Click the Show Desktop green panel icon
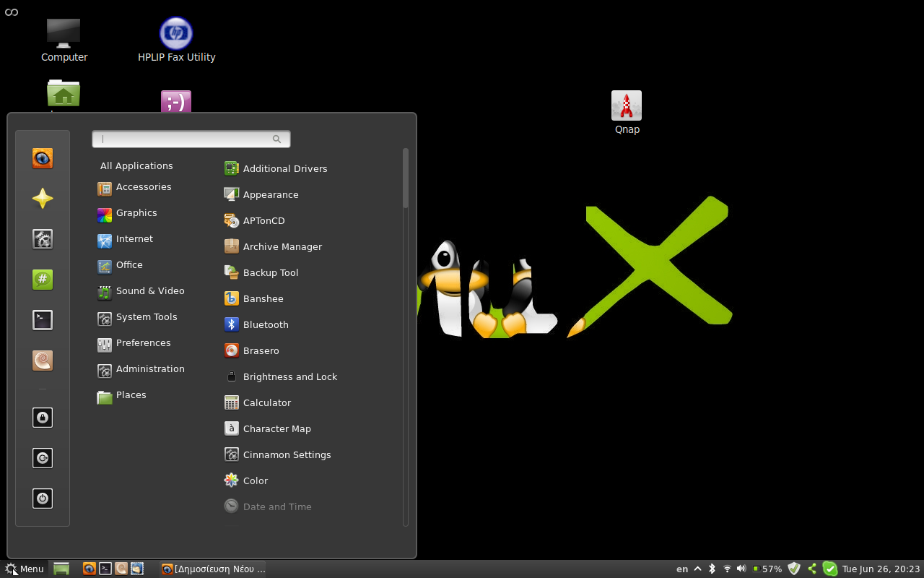The image size is (924, 578). [x=61, y=569]
